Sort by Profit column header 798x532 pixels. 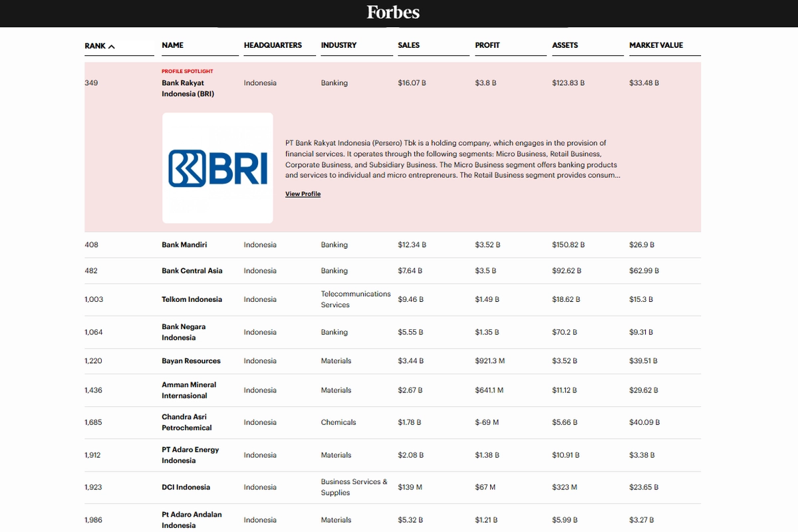point(487,45)
